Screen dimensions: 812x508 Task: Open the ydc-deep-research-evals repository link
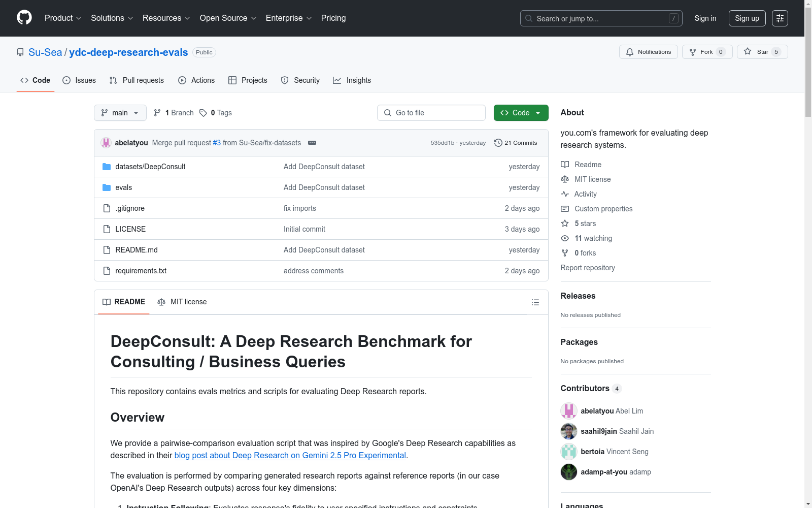128,52
